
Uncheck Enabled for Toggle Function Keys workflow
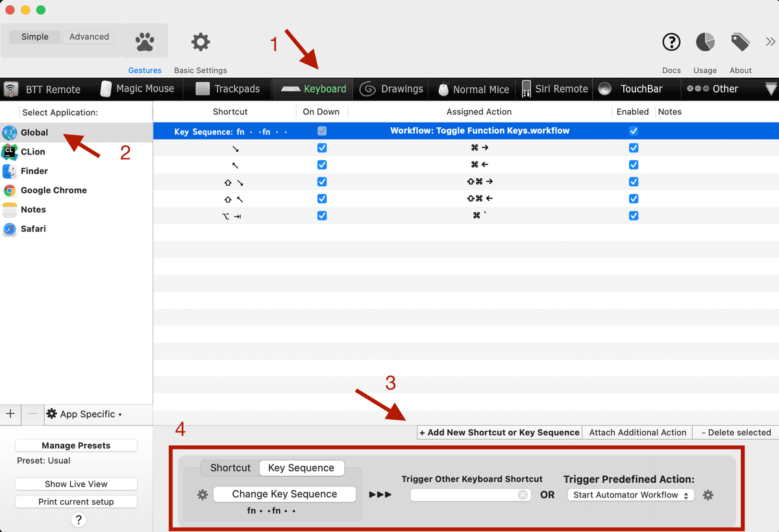(x=634, y=130)
